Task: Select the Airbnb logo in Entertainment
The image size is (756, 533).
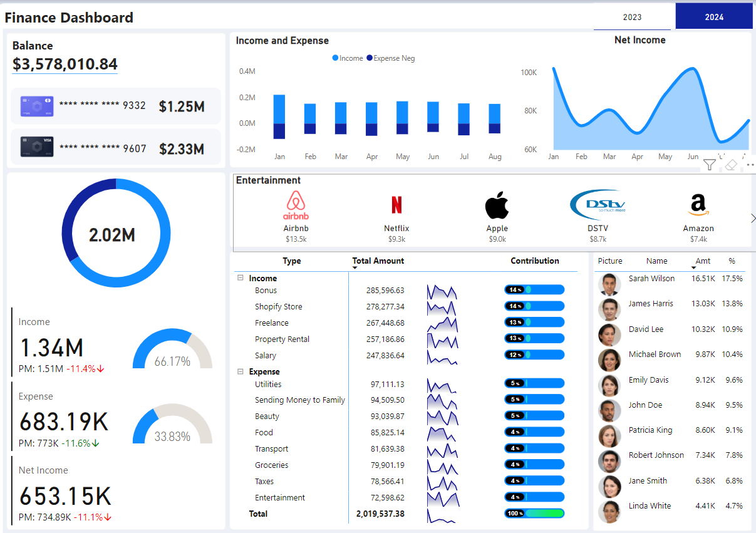Action: [295, 205]
